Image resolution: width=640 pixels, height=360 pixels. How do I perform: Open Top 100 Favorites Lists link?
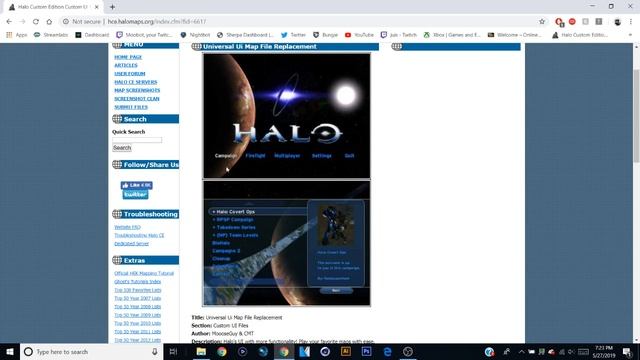(x=138, y=290)
